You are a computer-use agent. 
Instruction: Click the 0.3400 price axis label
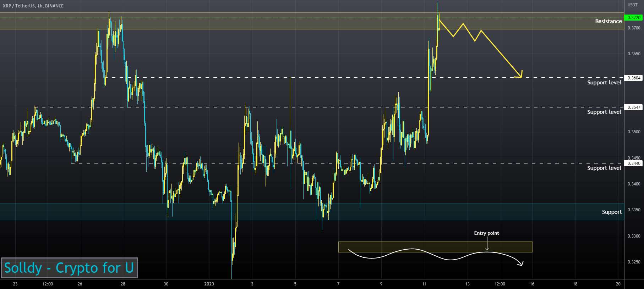coord(634,184)
